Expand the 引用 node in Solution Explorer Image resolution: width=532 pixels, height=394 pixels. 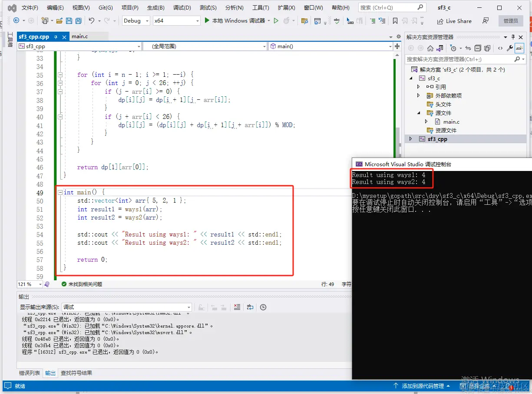[419, 87]
